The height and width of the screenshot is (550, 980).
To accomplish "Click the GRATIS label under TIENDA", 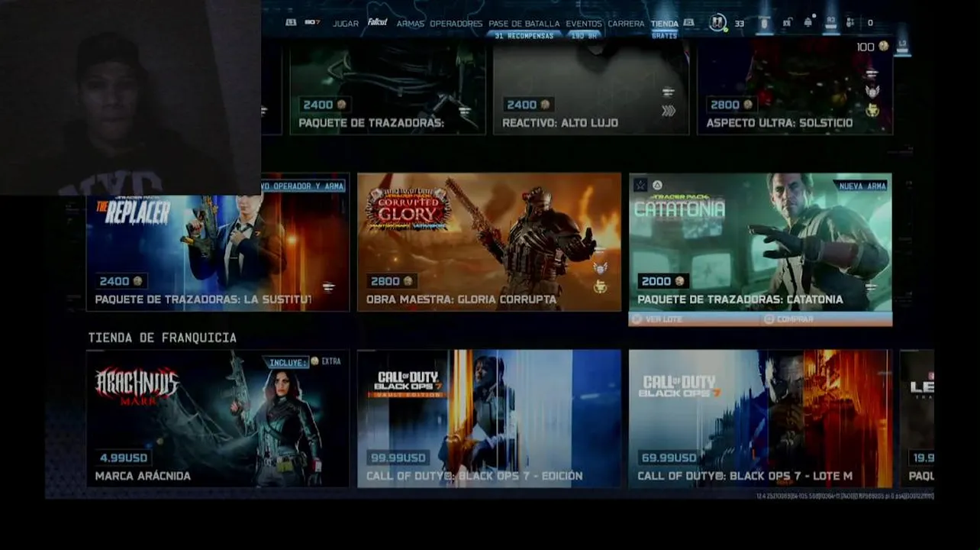I will [x=664, y=36].
